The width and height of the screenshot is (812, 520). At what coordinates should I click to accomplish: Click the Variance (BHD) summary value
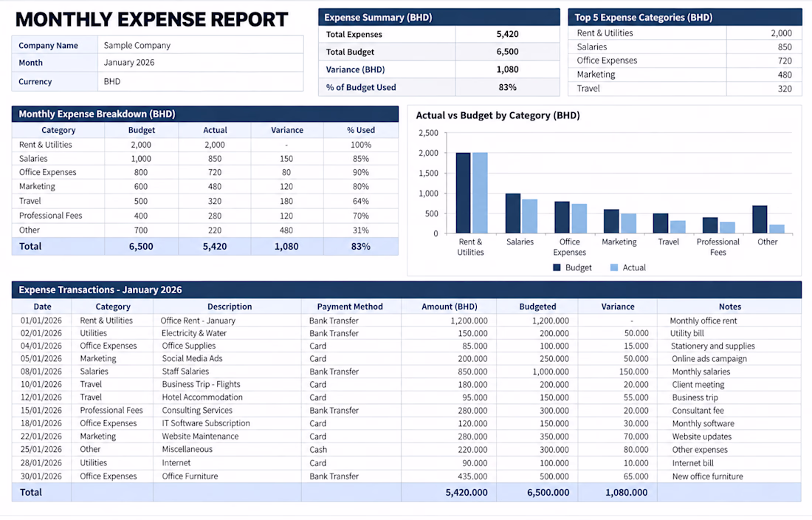coord(508,69)
